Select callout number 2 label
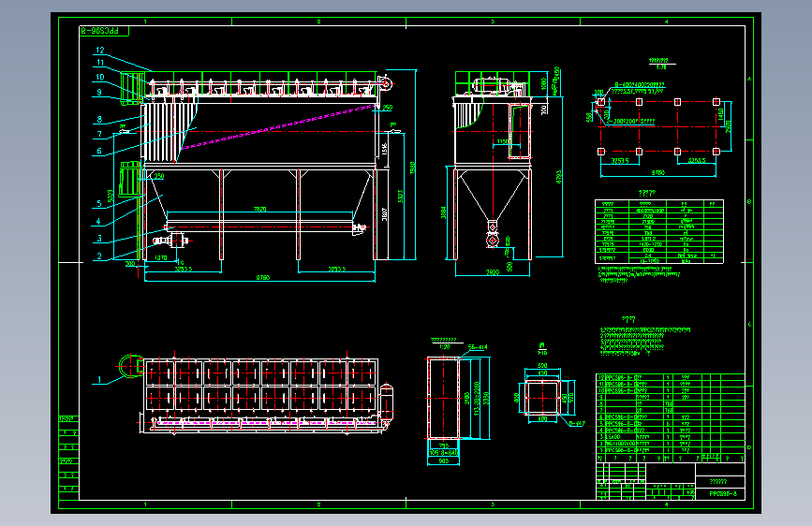812x526 pixels. coord(99,256)
